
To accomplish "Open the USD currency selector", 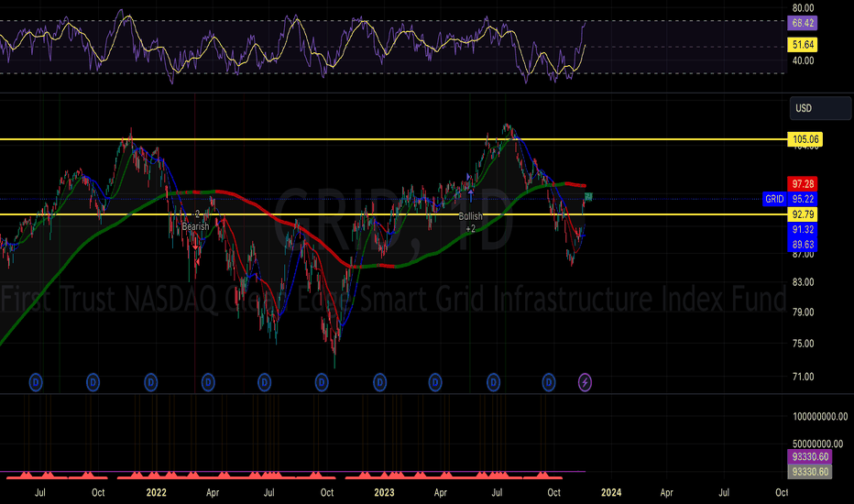I will point(820,108).
